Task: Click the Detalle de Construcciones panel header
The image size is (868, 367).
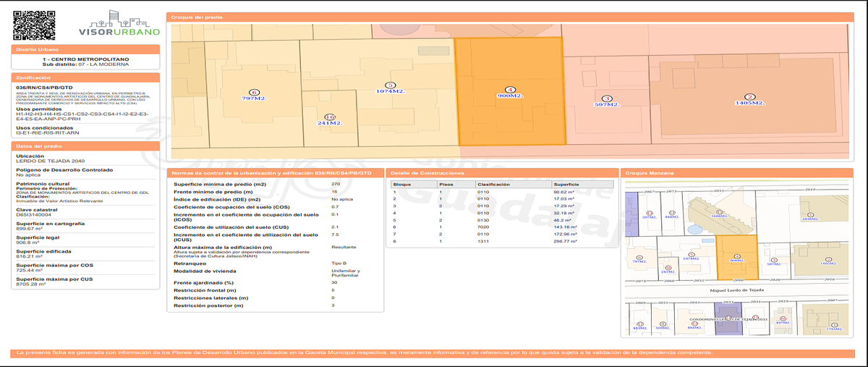Action: tap(501, 174)
